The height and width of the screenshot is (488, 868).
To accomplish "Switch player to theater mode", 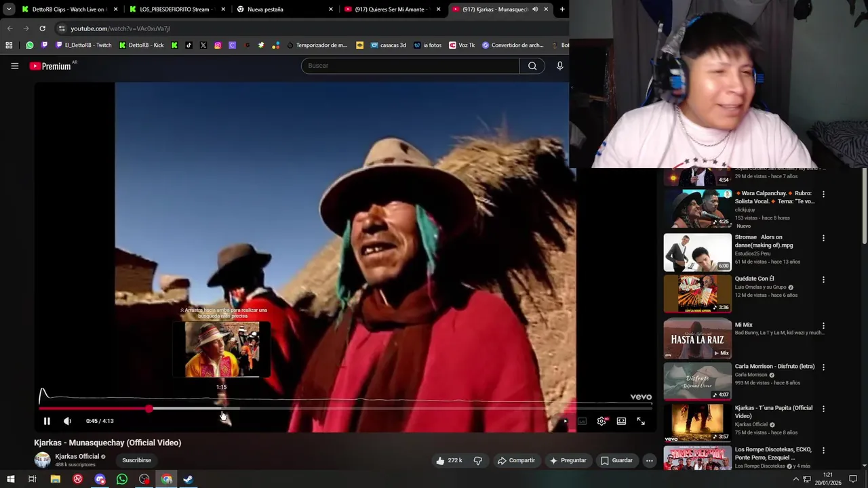I will (x=621, y=421).
